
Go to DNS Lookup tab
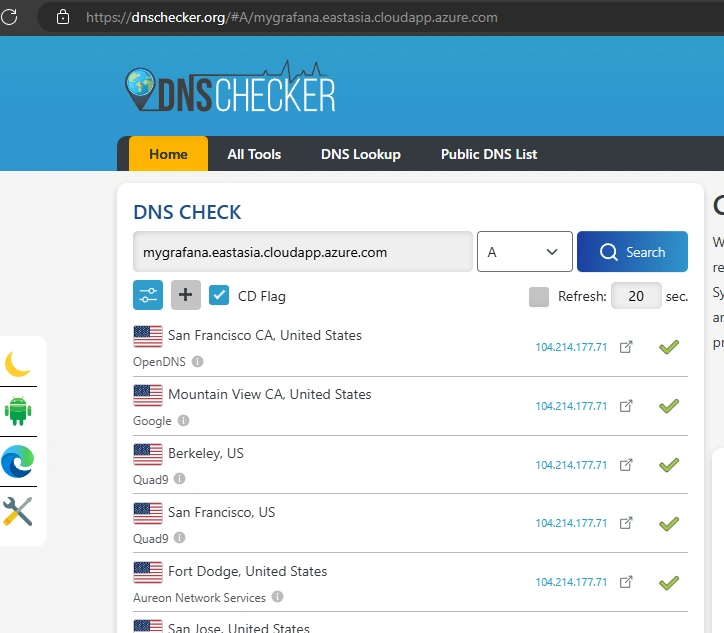click(361, 154)
